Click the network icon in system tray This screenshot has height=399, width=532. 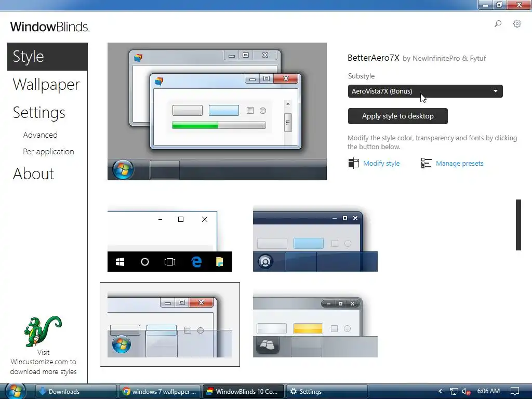(x=454, y=392)
